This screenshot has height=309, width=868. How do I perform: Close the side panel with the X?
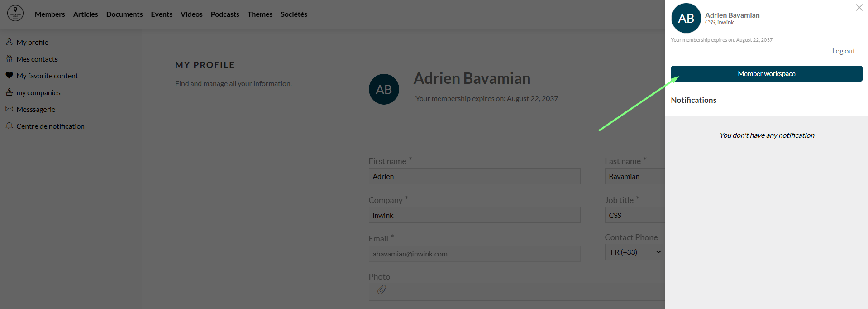click(x=859, y=7)
